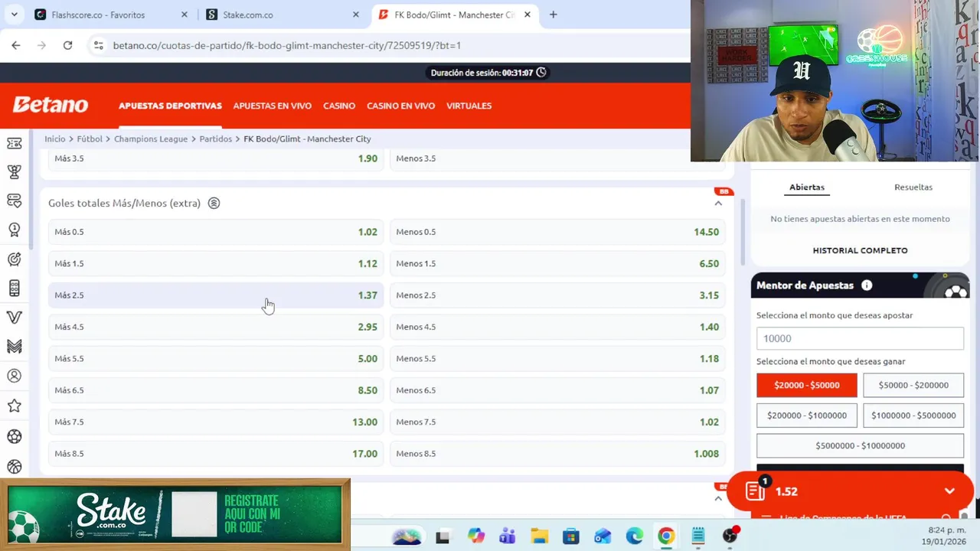The image size is (980, 551).
Task: Open Notepad from the taskbar
Action: coord(698,536)
